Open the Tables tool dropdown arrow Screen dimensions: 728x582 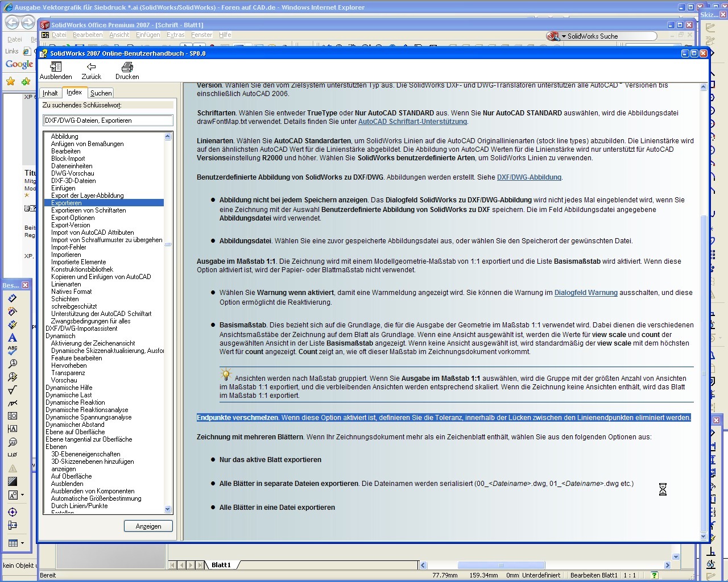click(22, 543)
